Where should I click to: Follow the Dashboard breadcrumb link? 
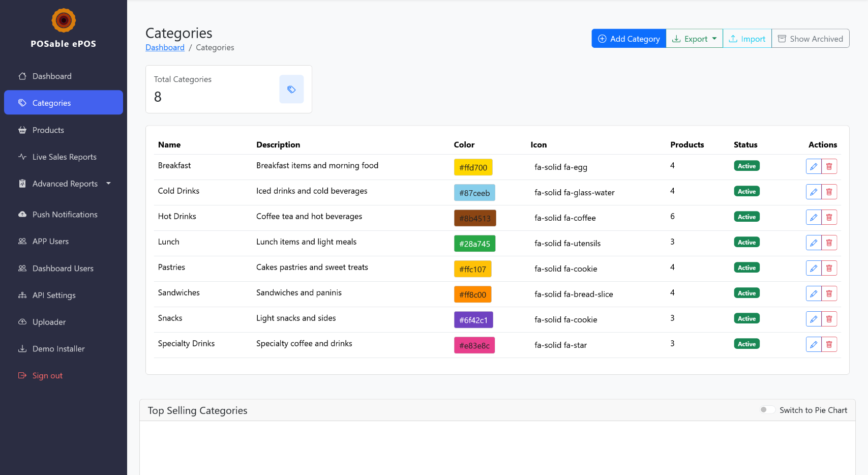click(x=165, y=47)
